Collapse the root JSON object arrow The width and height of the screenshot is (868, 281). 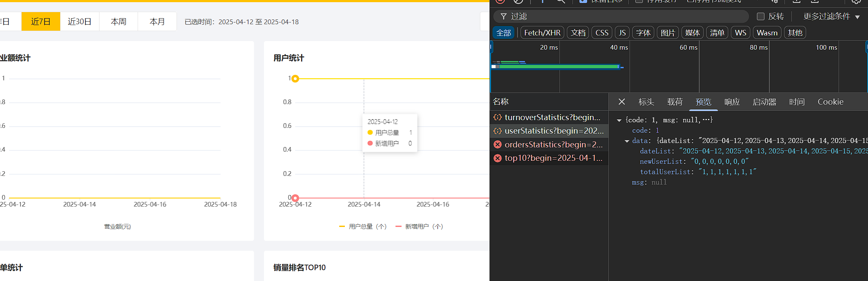(x=619, y=120)
